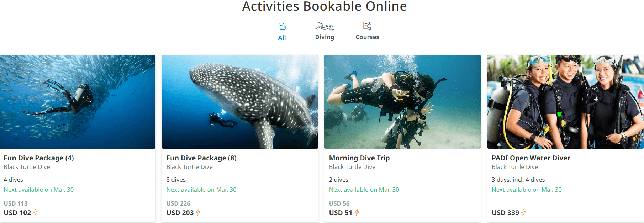Click the Diving snorkeler icon
This screenshot has width=644, height=223.
324,26
